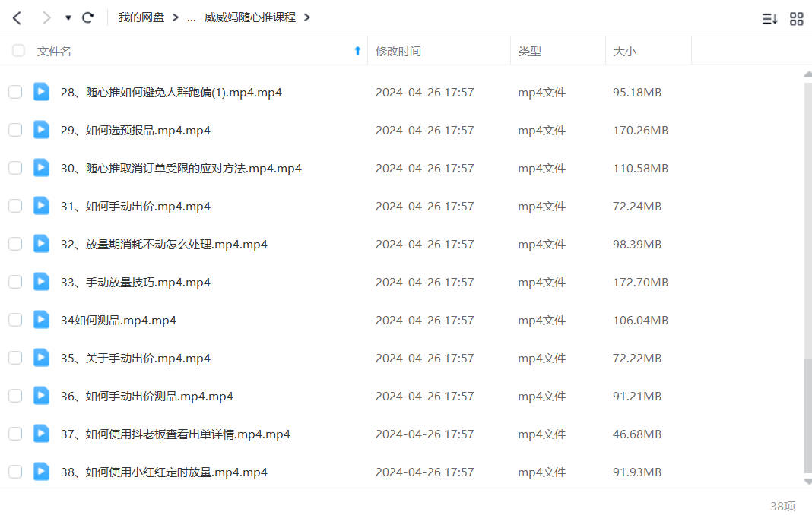Refresh the folder listing
The height and width of the screenshot is (515, 812).
point(88,17)
